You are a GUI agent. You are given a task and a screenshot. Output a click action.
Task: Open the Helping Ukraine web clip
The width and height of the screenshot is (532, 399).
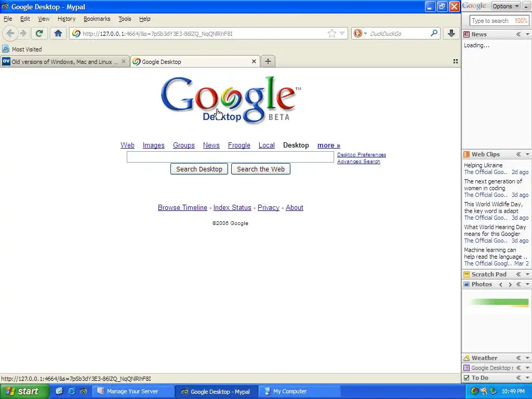click(x=483, y=165)
